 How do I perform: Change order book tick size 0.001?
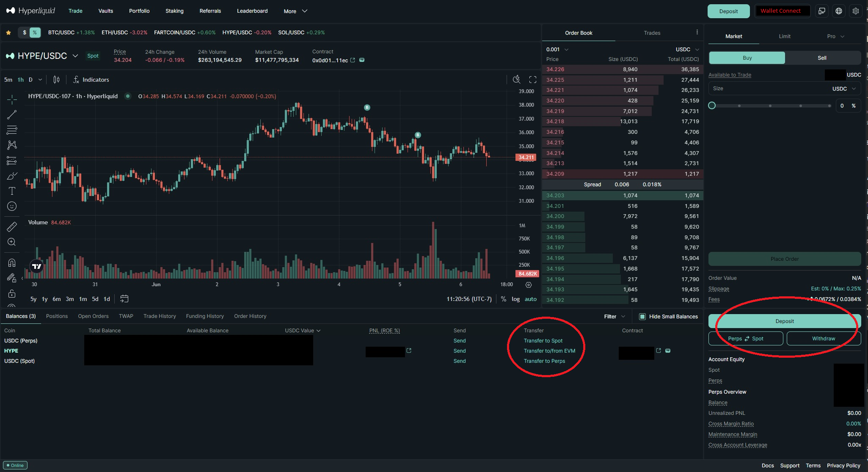tap(557, 50)
